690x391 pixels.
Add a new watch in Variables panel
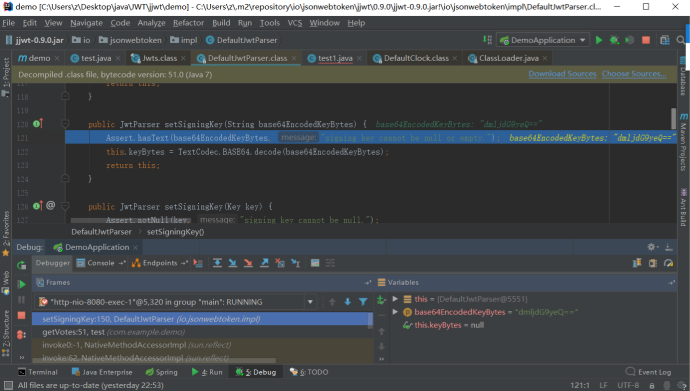pos(382,300)
